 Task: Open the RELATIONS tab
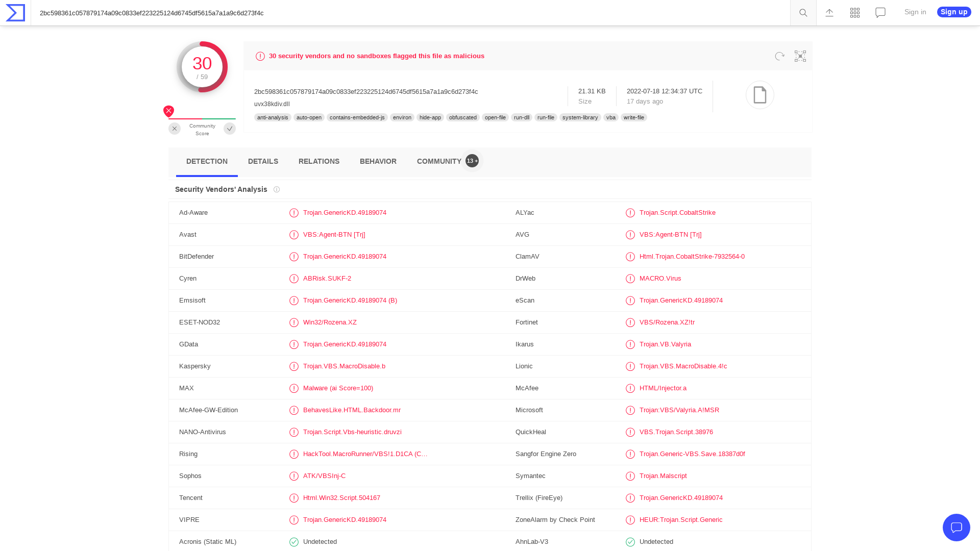coord(318,161)
